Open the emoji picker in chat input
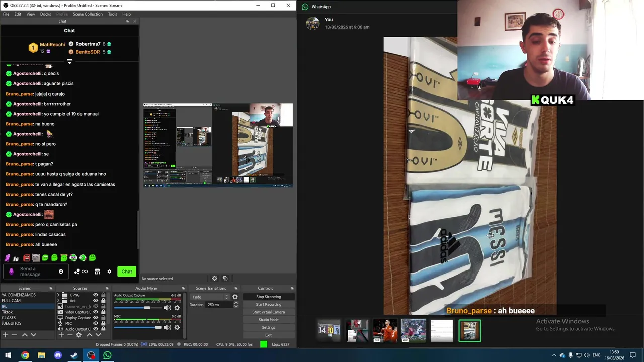Image resolution: width=644 pixels, height=362 pixels. [61, 271]
